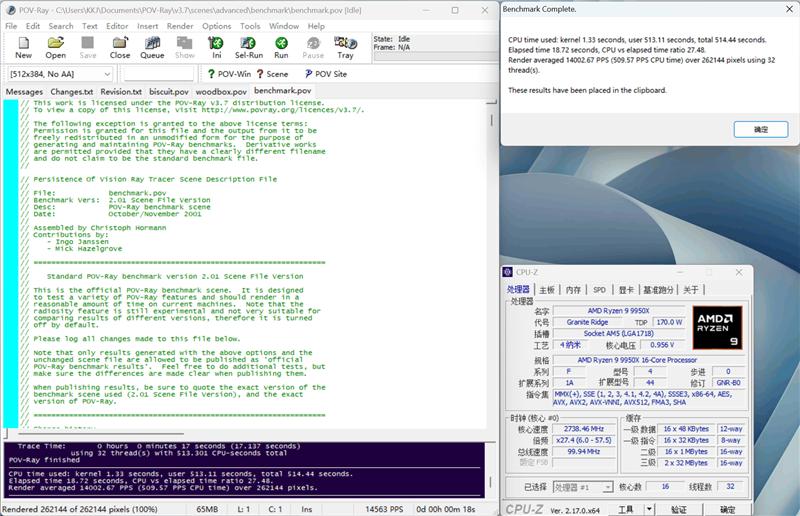The image size is (800, 516).
Task: Confirm the Benchmark Complete dialog with 确定
Action: pos(761,130)
